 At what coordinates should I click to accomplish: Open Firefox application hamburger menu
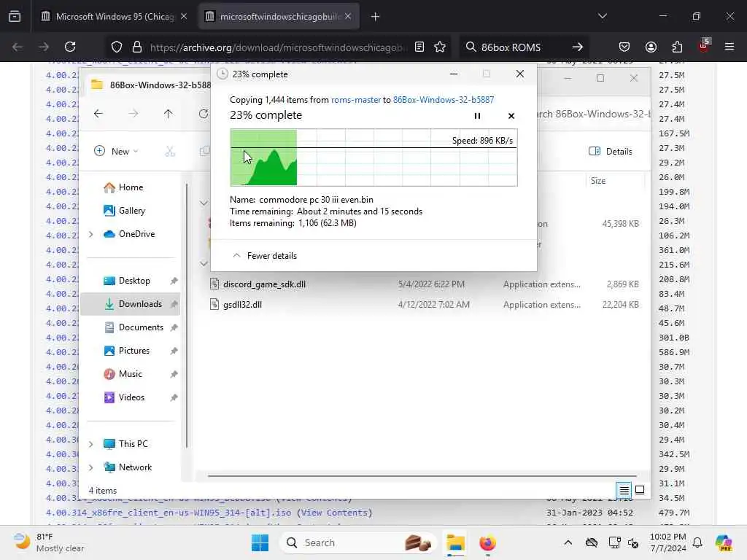(x=729, y=47)
